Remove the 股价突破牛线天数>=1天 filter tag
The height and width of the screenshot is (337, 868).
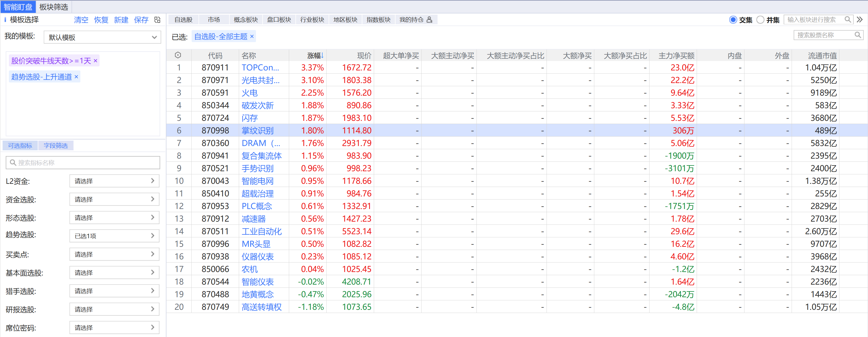(95, 61)
